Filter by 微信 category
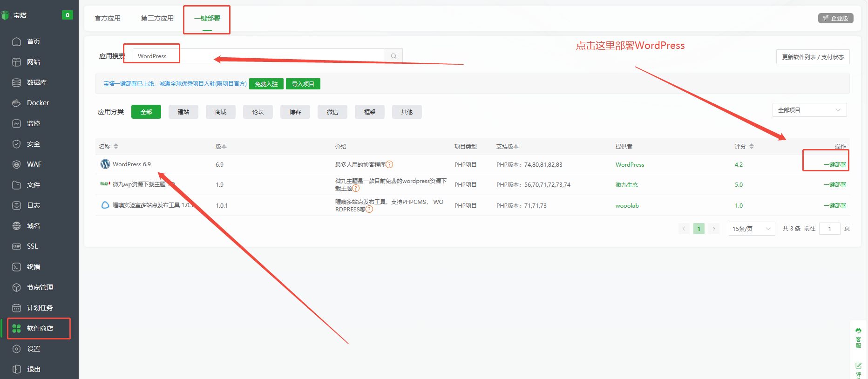The height and width of the screenshot is (379, 868). click(x=332, y=112)
